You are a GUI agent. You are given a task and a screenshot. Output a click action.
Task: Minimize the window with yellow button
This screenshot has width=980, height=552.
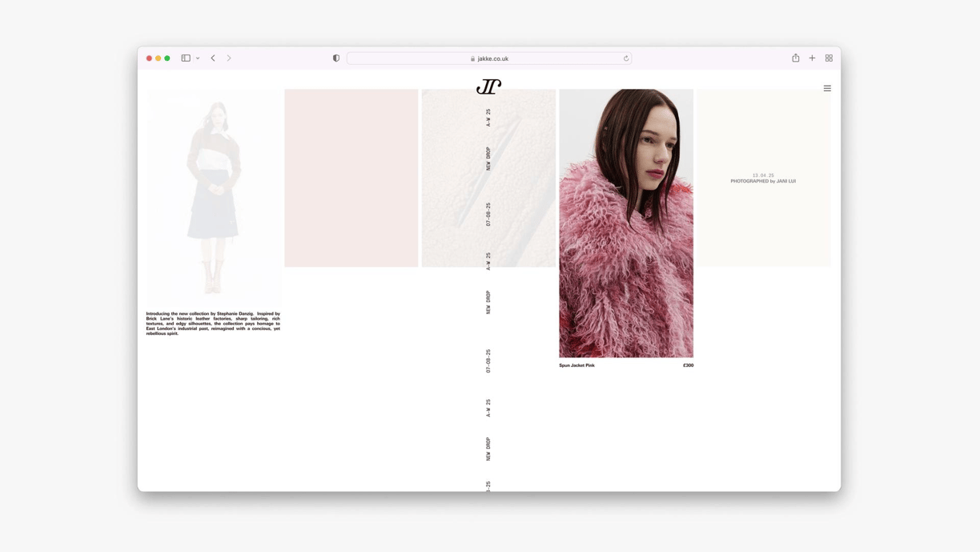[x=158, y=58]
